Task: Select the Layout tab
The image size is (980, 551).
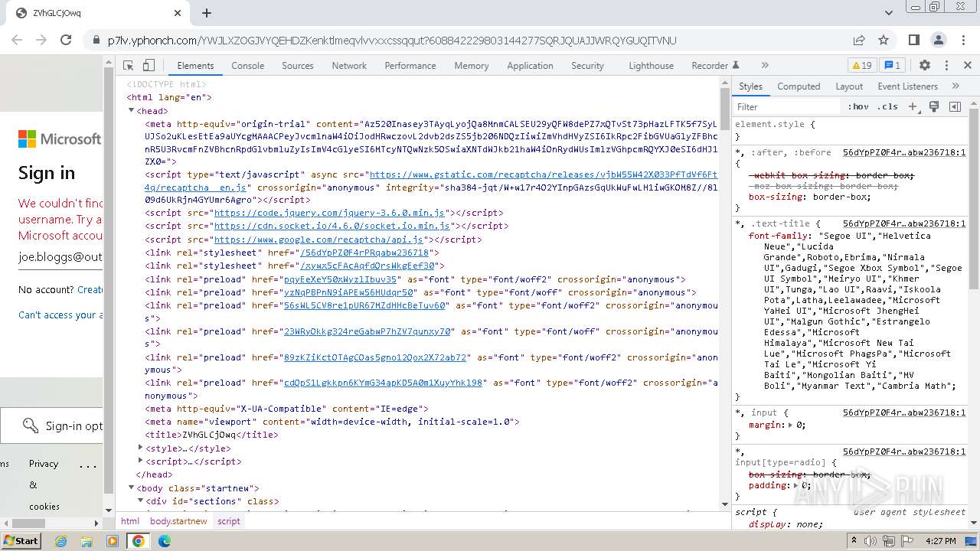Action: click(849, 86)
